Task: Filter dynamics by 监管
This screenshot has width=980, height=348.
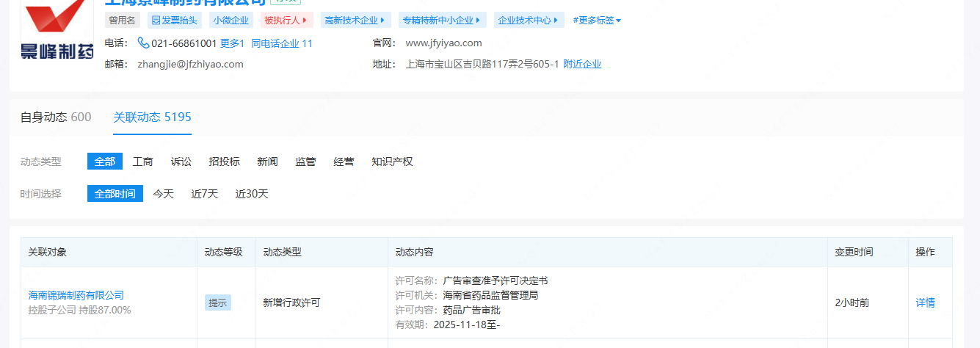Action: pyautogui.click(x=305, y=162)
